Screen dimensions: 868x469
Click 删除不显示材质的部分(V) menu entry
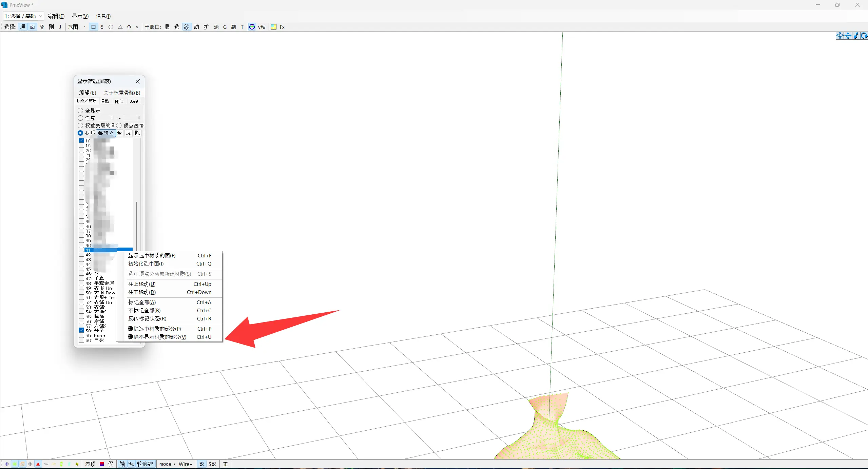tap(157, 337)
